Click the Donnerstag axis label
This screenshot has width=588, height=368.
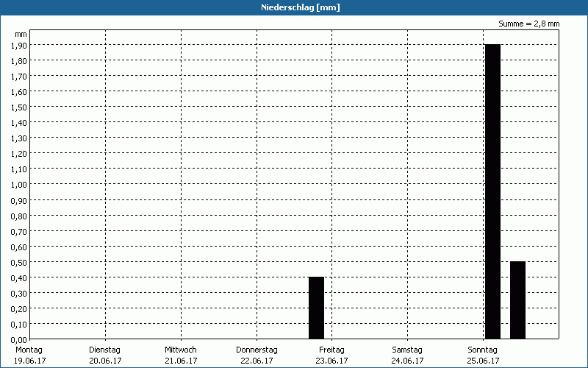[x=257, y=350]
